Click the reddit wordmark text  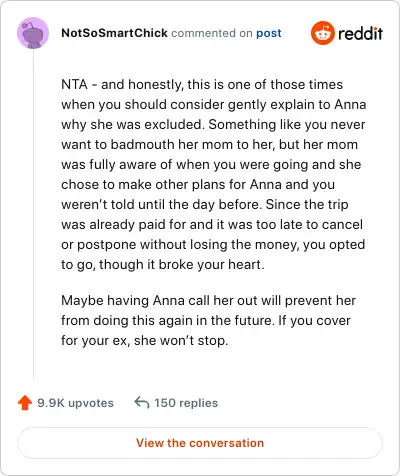361,33
